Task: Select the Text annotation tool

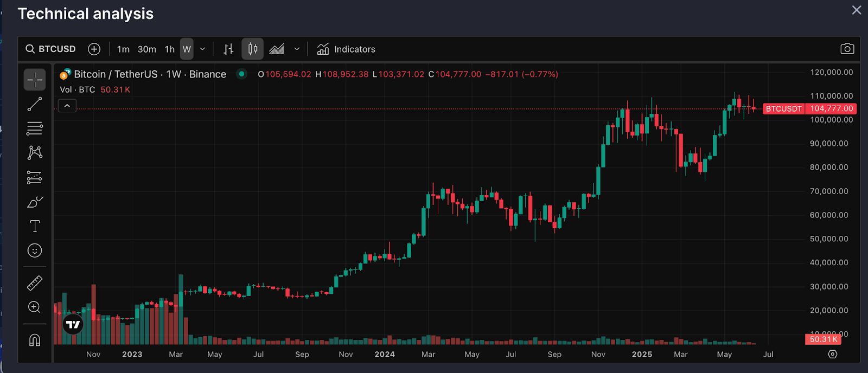Action: 35,226
